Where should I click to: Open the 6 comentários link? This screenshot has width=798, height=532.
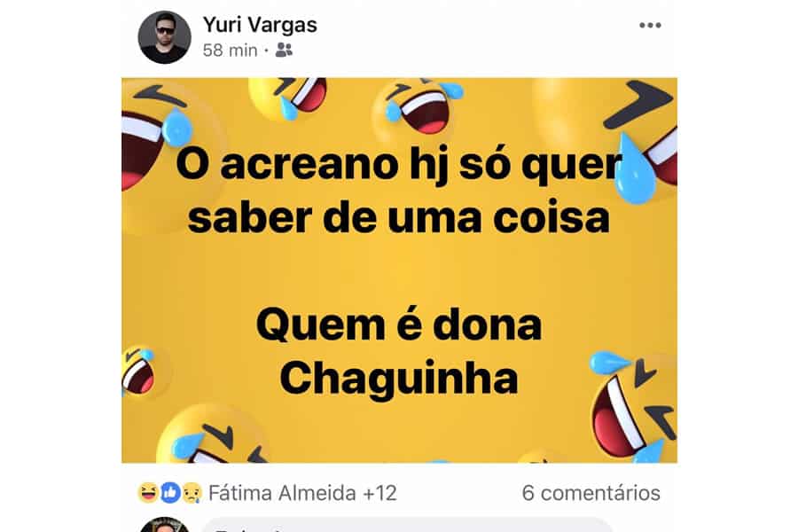(x=591, y=493)
